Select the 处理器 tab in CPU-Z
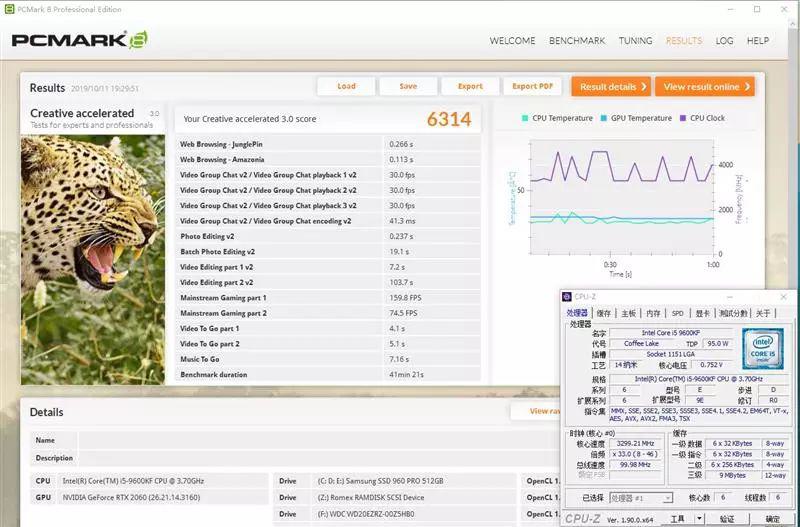The height and width of the screenshot is (527, 800). pyautogui.click(x=577, y=313)
